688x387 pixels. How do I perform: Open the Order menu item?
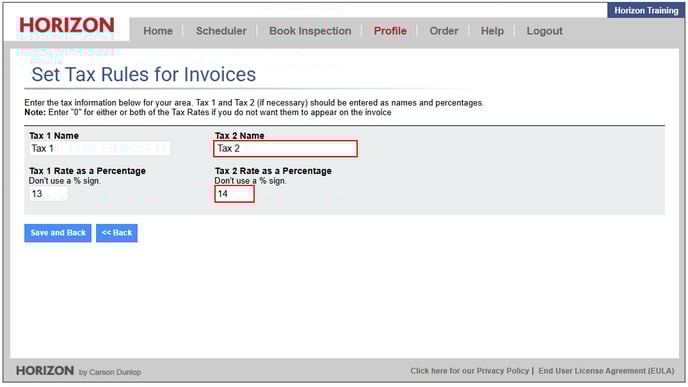click(444, 31)
